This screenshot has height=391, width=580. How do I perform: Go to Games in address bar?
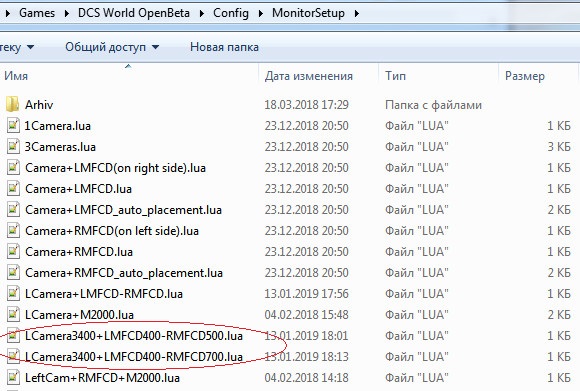(x=37, y=13)
